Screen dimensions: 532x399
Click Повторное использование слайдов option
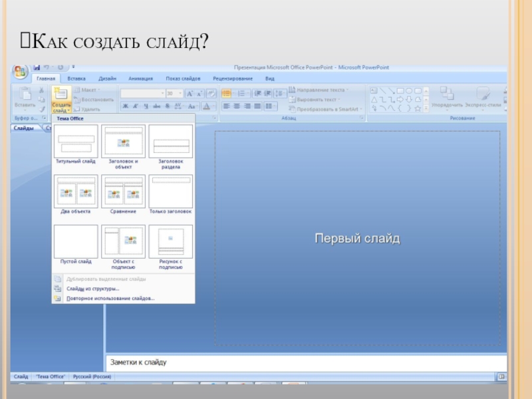click(110, 299)
